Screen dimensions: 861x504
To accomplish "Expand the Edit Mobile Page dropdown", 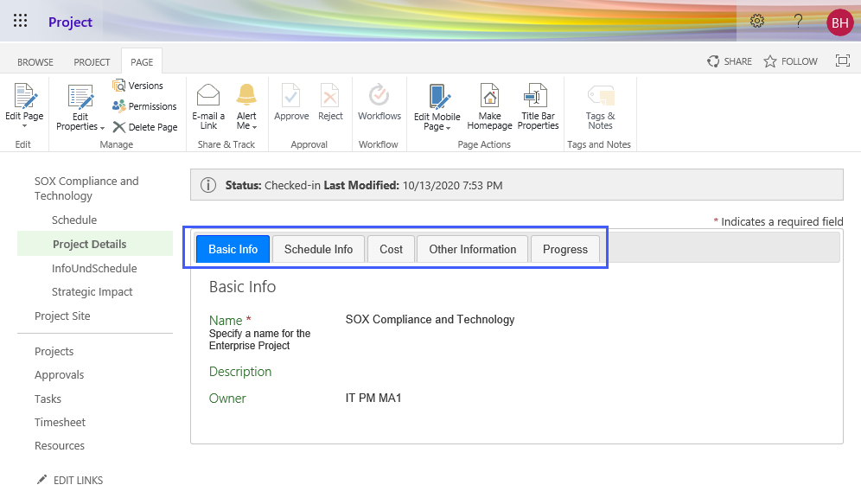I will 449,127.
